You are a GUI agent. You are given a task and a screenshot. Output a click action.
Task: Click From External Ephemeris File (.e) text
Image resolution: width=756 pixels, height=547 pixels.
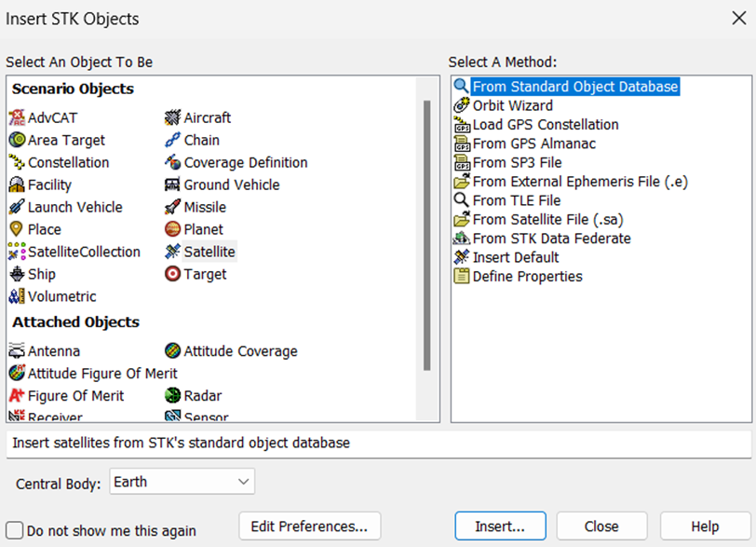pyautogui.click(x=580, y=182)
